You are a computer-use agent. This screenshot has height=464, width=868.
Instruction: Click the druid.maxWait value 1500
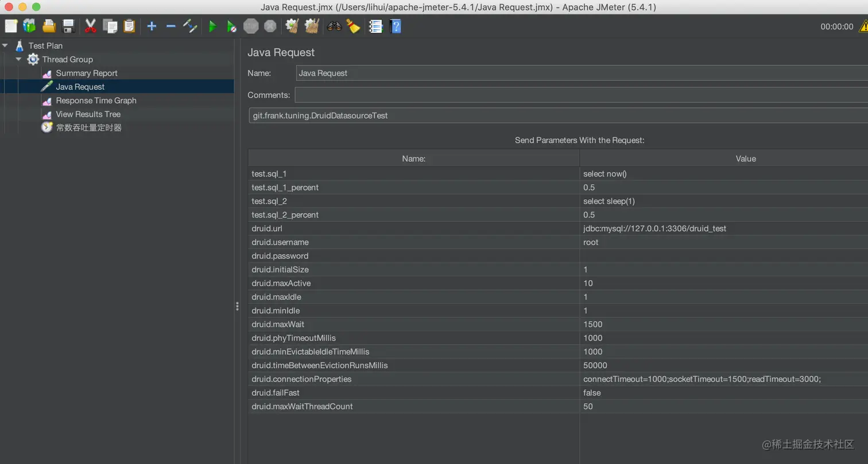pyautogui.click(x=723, y=324)
